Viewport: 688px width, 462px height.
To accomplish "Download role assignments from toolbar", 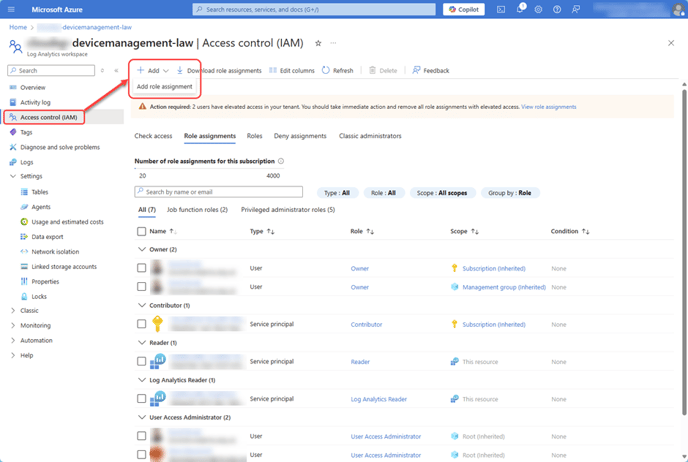I will (219, 70).
